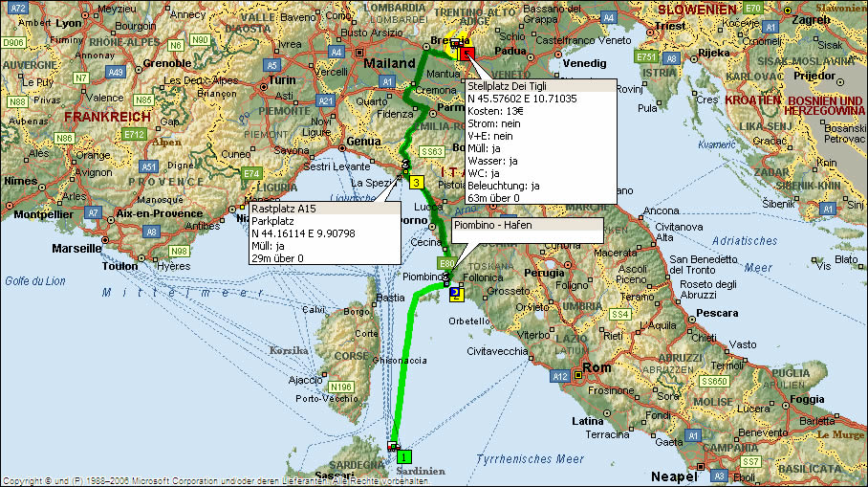This screenshot has height=487, width=868.
Task: Click the Turin city label
Action: click(x=282, y=80)
